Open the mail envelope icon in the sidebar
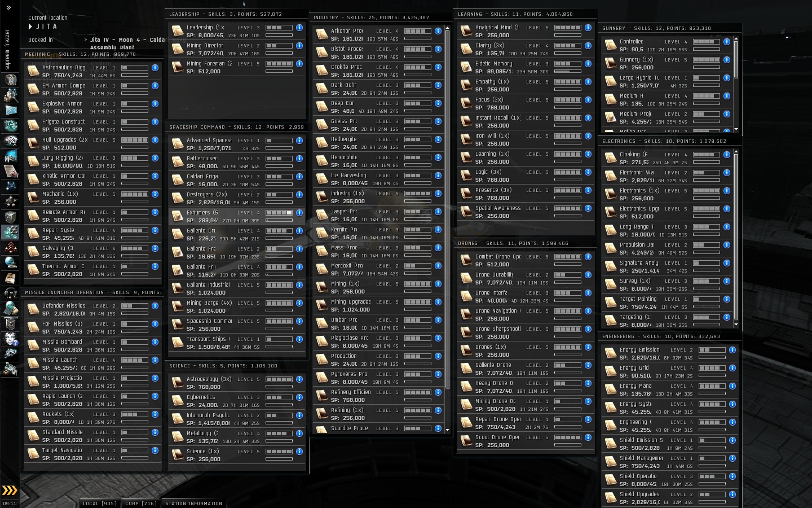This screenshot has width=812, height=508. [11, 110]
